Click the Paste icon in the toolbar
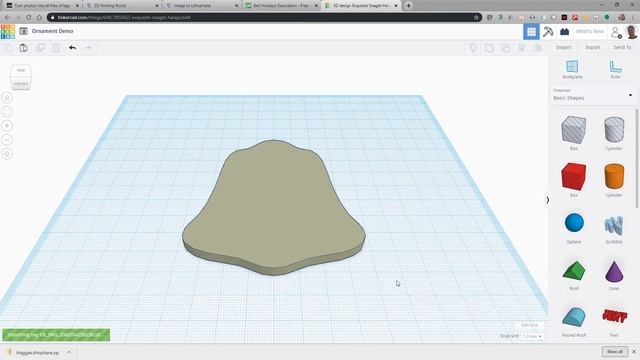Screen dimensions: 640x360 click(x=24, y=48)
